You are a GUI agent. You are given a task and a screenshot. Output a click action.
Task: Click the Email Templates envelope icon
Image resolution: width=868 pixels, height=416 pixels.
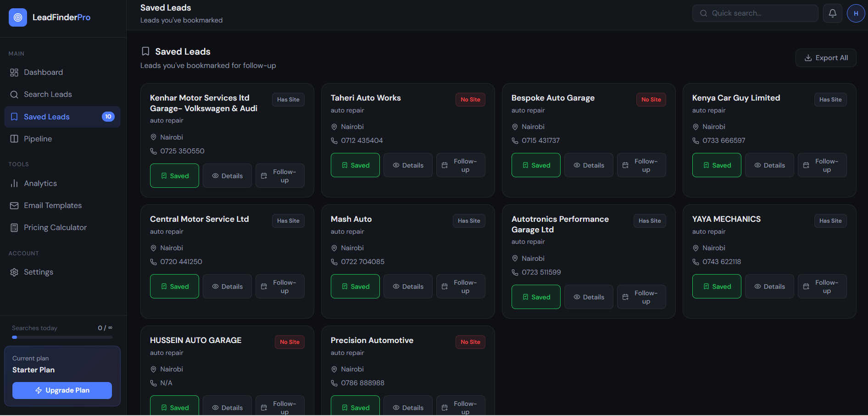pos(14,206)
